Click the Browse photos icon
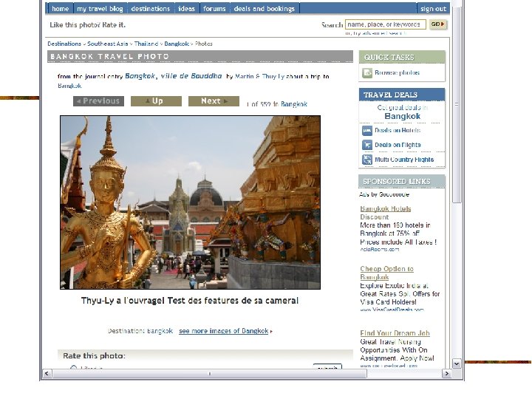The image size is (532, 399). [x=367, y=73]
